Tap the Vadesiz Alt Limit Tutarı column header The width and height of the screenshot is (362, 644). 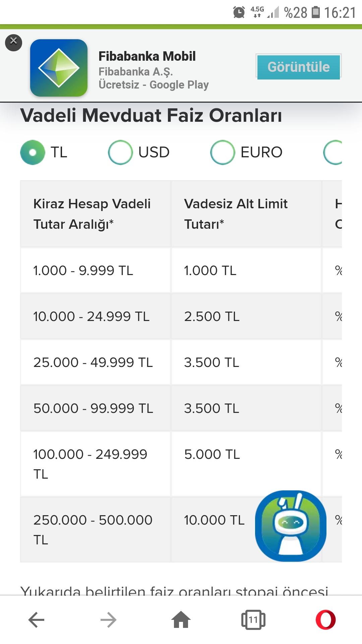pos(236,214)
